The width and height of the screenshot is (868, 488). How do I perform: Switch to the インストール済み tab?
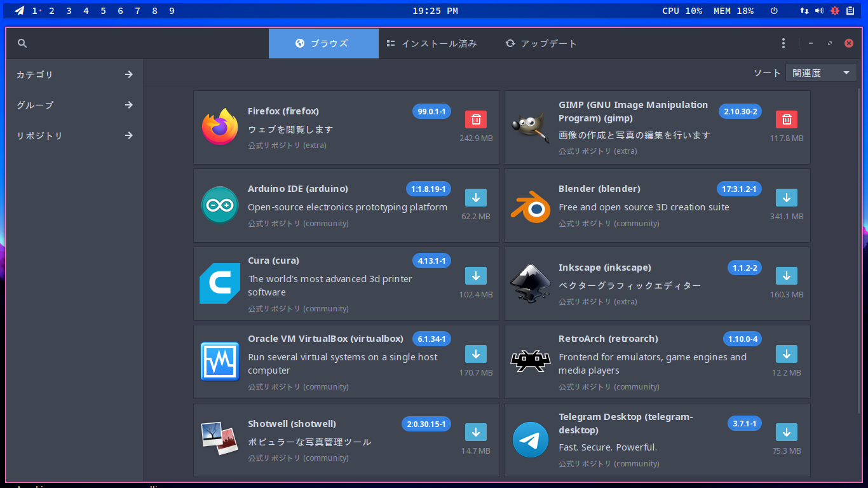click(431, 43)
